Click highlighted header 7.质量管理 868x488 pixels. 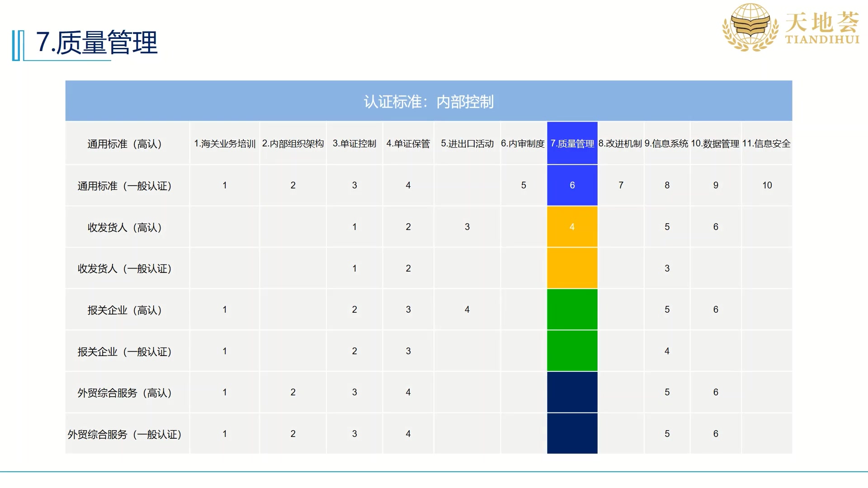pos(572,143)
